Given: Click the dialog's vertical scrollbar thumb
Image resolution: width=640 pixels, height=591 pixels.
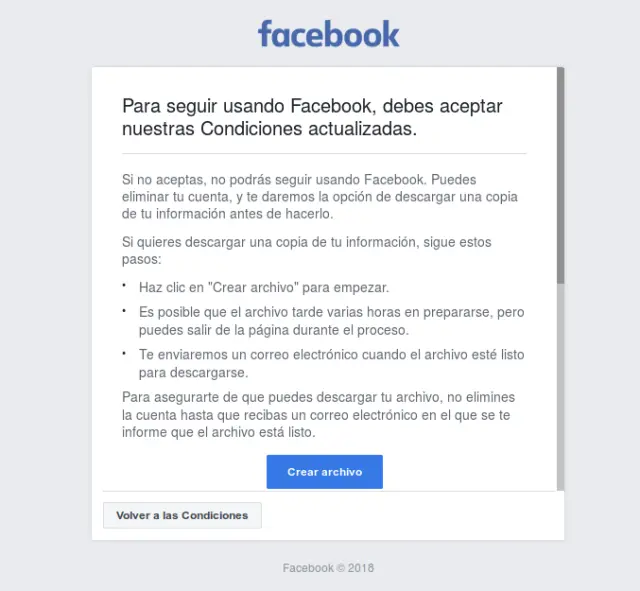Looking at the screenshot, I should point(560,176).
